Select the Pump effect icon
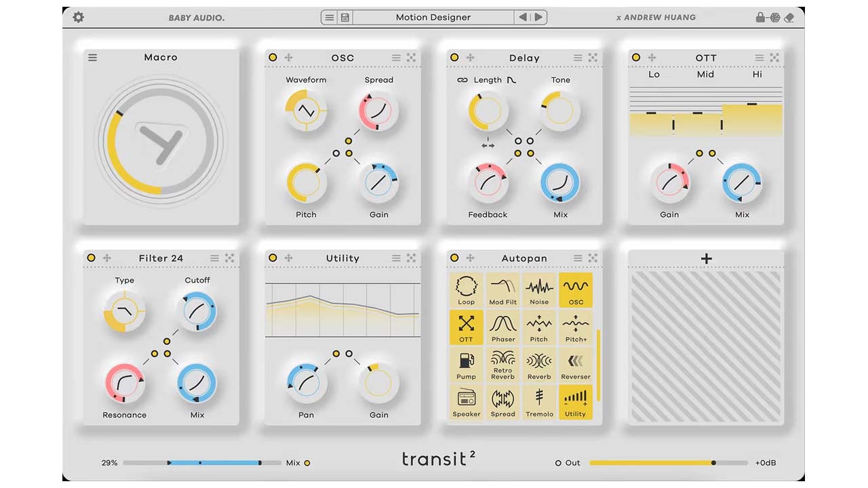868x488 pixels. [x=466, y=365]
